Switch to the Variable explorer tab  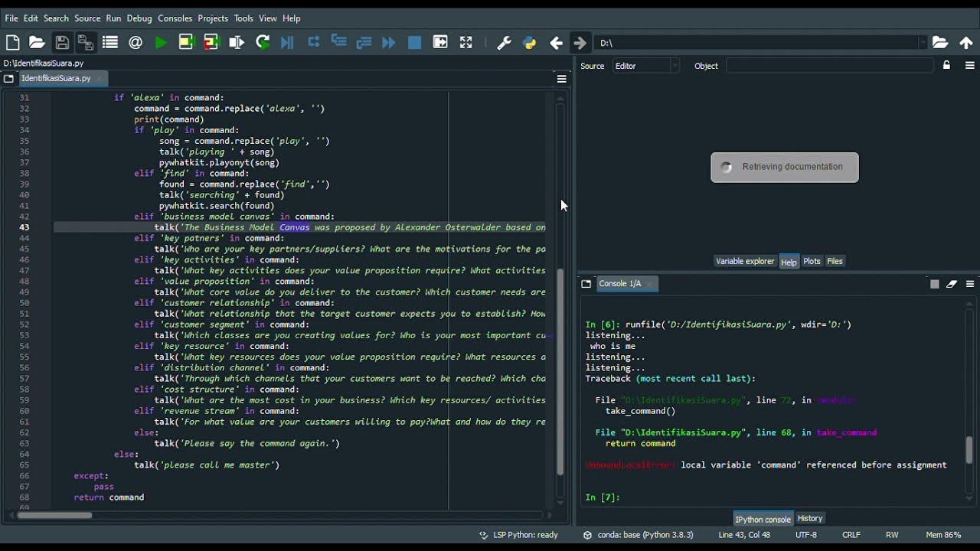[x=745, y=262]
